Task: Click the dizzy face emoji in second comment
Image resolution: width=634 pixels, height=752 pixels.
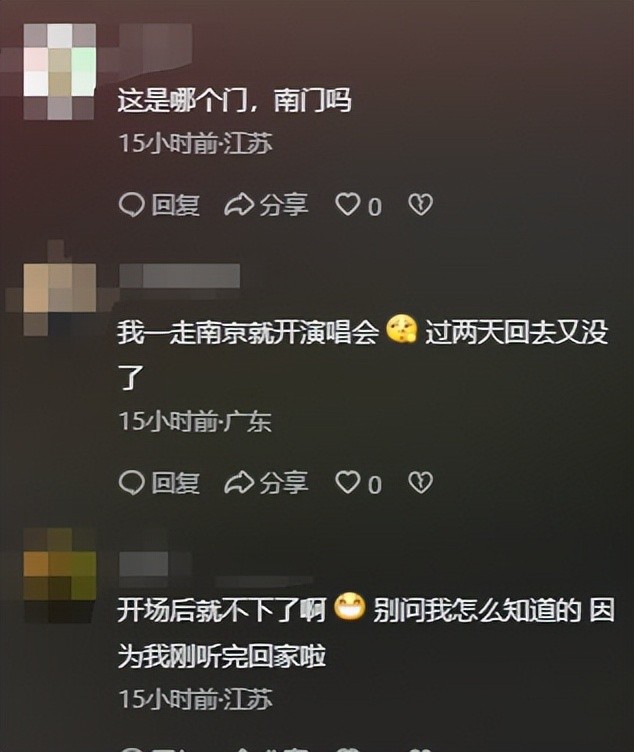Action: (401, 329)
